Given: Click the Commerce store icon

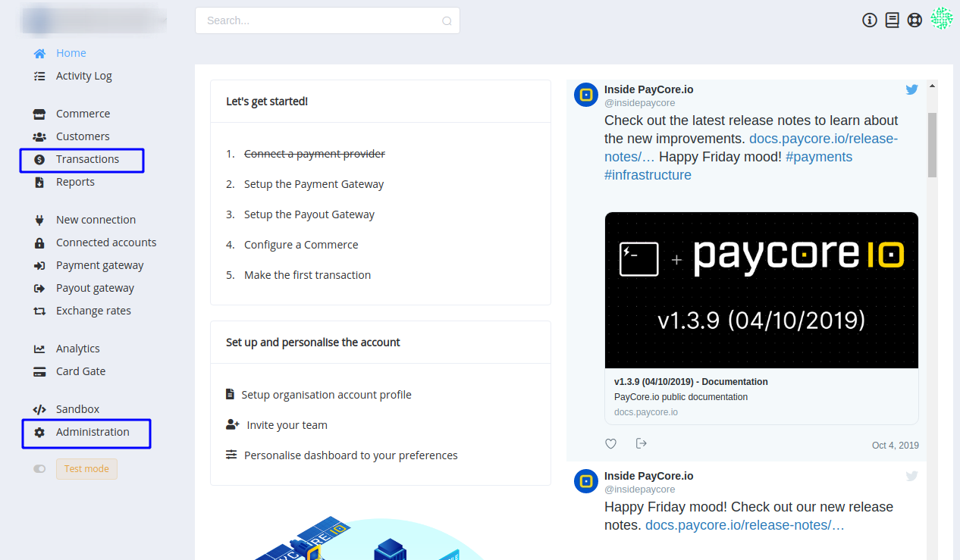Looking at the screenshot, I should click(39, 114).
